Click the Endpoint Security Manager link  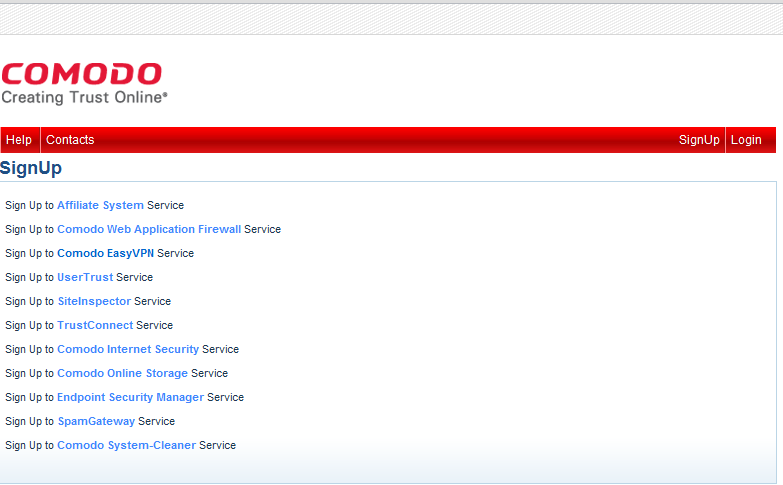130,397
